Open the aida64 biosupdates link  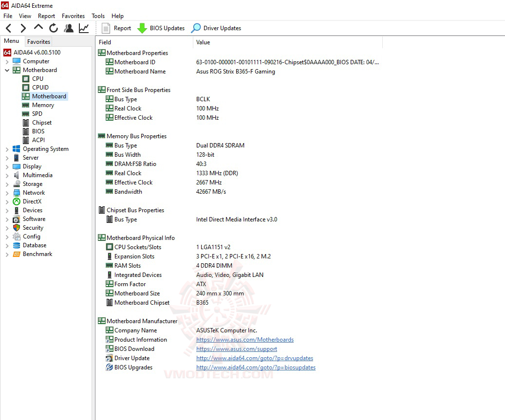click(256, 367)
